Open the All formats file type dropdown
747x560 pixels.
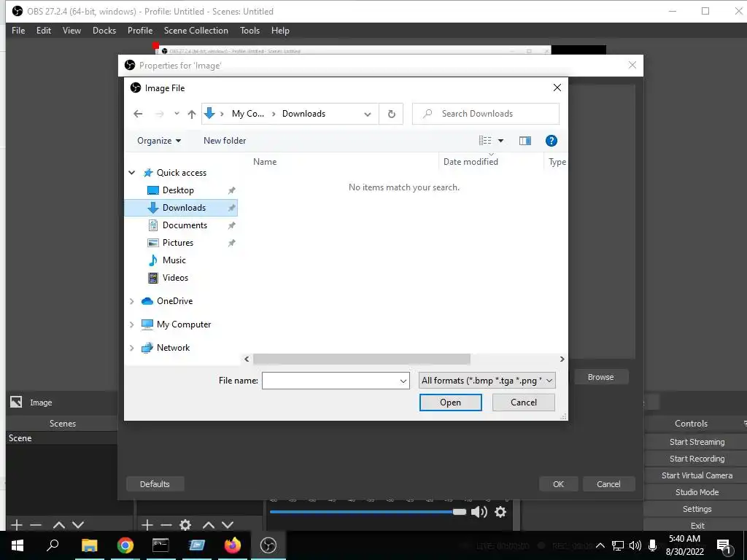point(487,381)
